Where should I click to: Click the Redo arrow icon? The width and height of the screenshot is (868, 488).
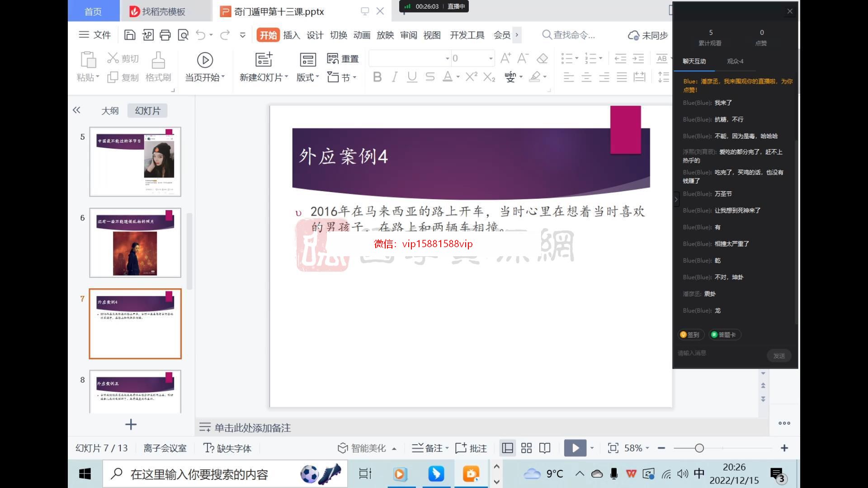(225, 35)
